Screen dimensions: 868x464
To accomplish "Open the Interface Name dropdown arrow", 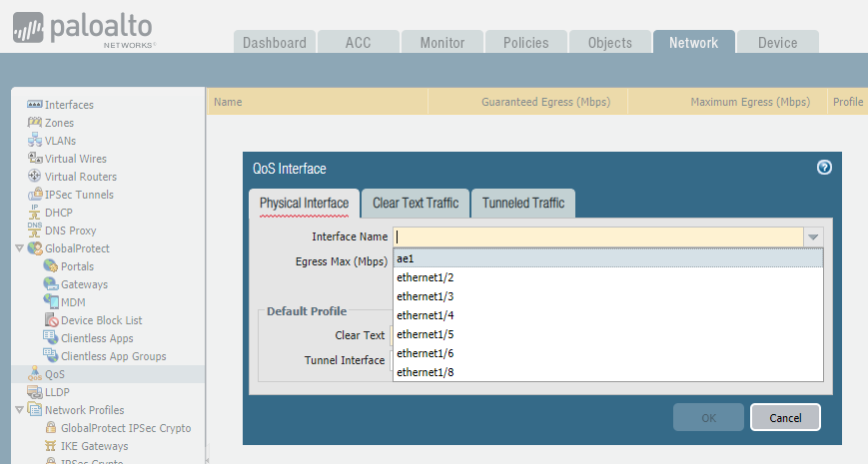I will pos(813,237).
